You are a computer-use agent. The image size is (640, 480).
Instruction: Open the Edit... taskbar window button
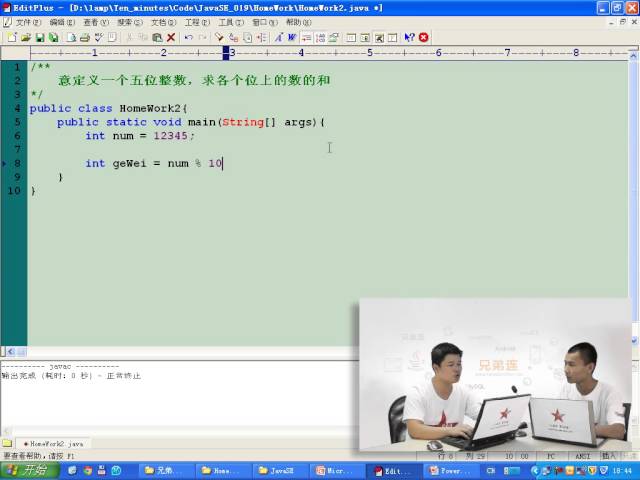[393, 471]
